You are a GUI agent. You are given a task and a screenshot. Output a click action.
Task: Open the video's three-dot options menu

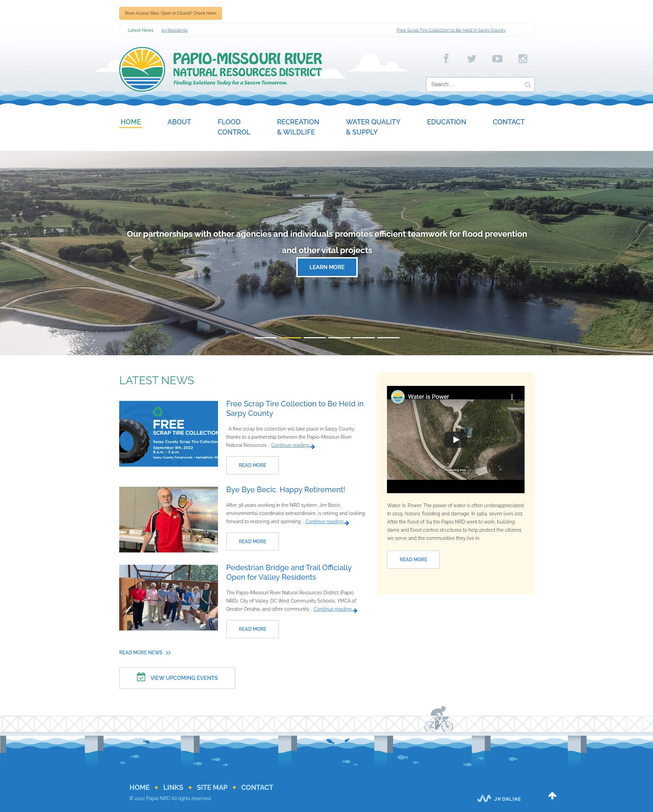(512, 396)
